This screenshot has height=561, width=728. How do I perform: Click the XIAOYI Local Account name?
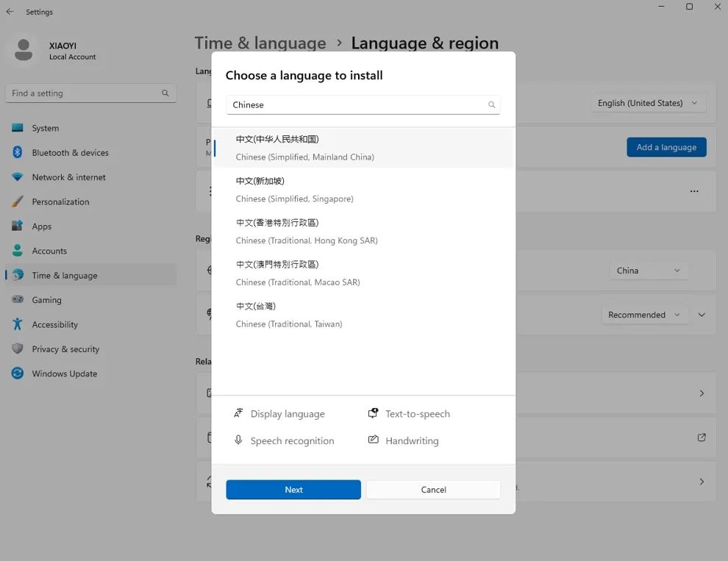72,51
